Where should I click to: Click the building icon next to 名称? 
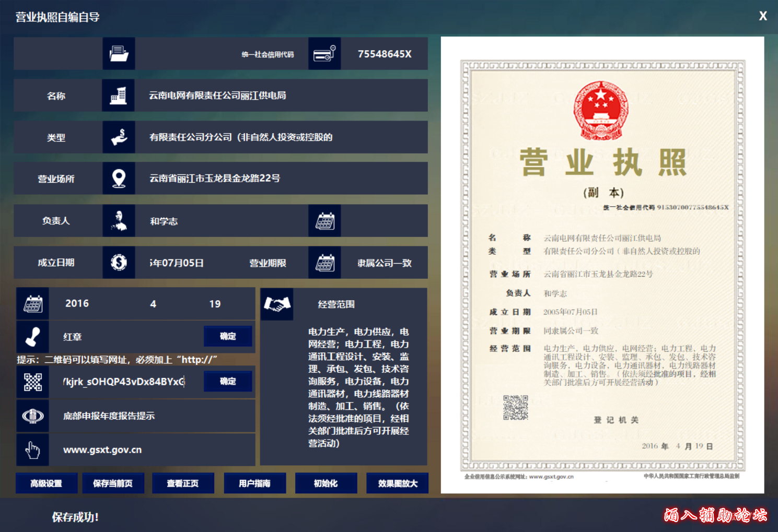click(119, 96)
